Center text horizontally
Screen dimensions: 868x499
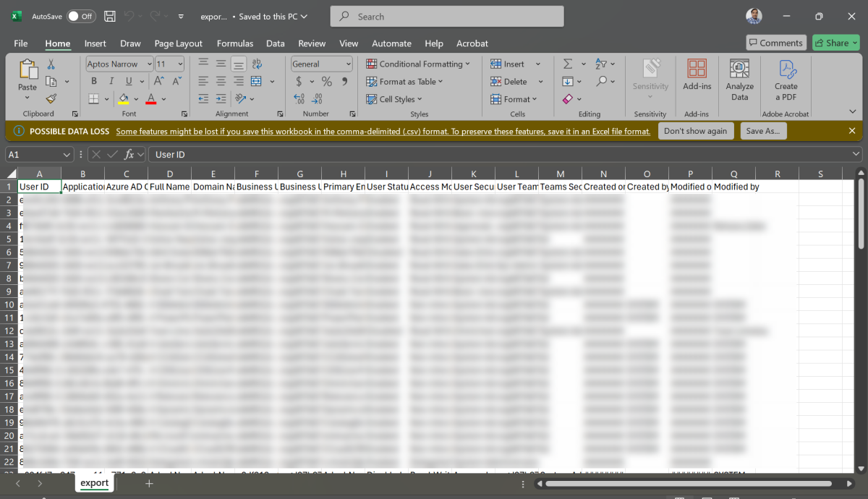[221, 82]
